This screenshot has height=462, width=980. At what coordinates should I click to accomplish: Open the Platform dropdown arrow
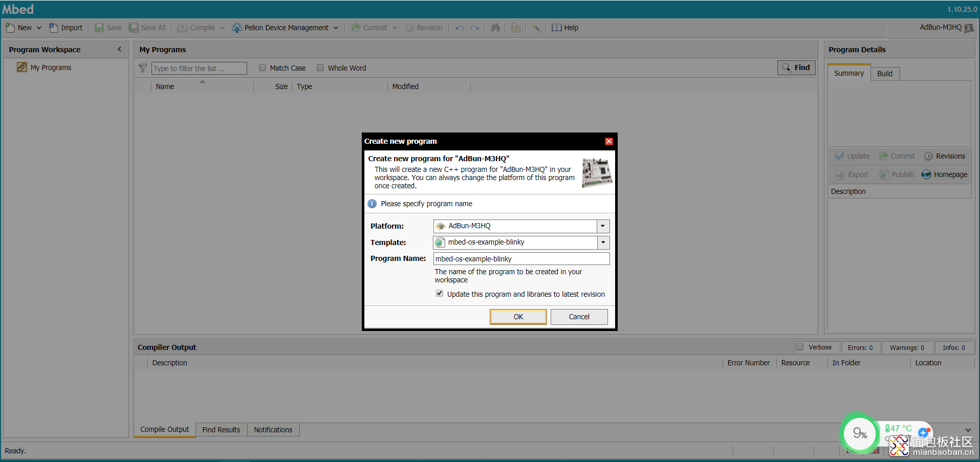[603, 226]
